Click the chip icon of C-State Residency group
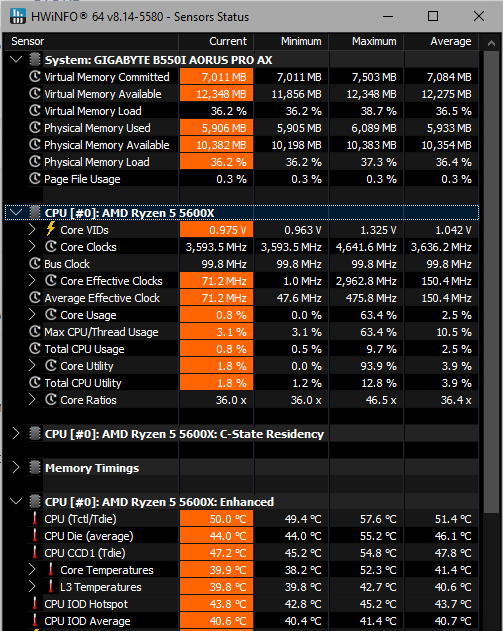The height and width of the screenshot is (631, 503). pos(35,433)
